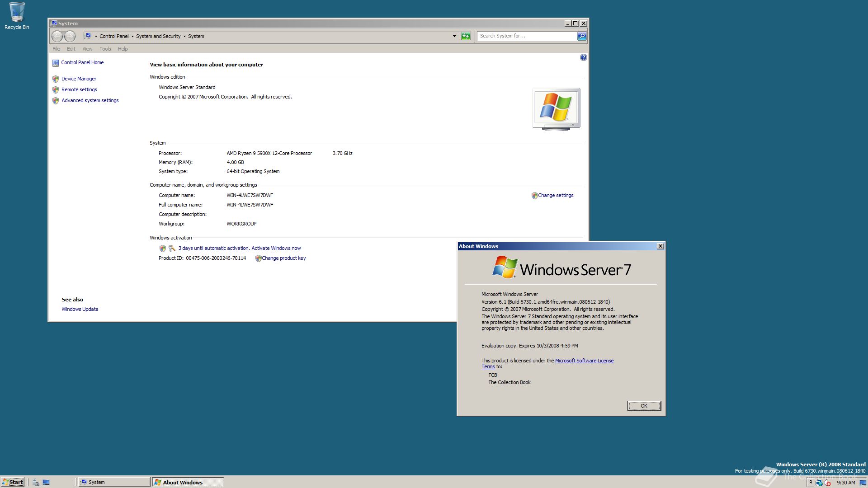
Task: Minimize the System window
Action: tap(568, 23)
